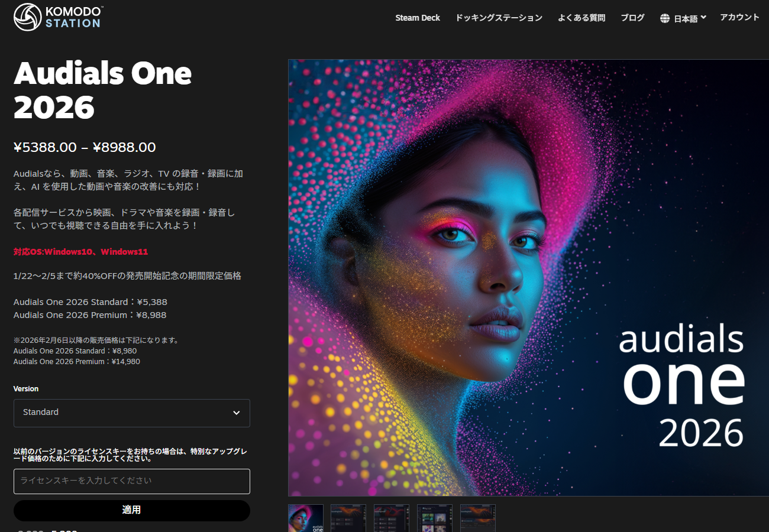
Task: Open アカウント page
Action: [739, 17]
